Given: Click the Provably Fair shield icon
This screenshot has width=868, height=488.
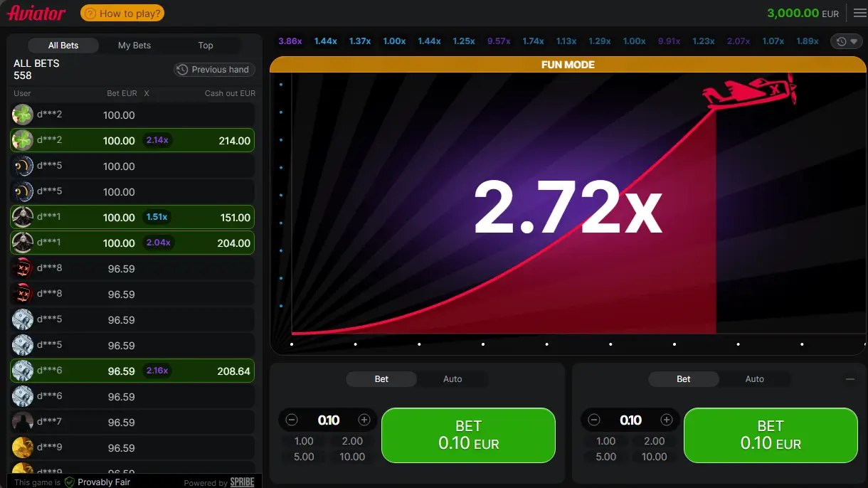Looking at the screenshot, I should click(70, 482).
